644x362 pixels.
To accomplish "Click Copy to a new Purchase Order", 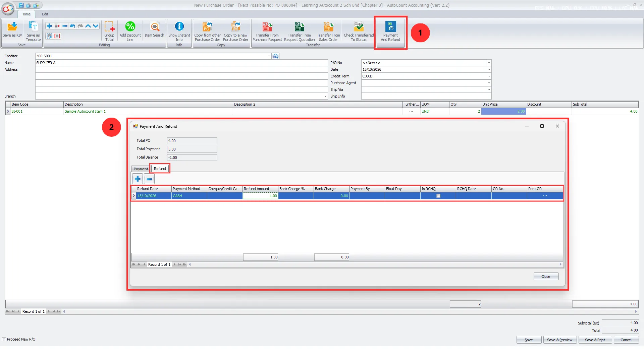I will click(235, 31).
